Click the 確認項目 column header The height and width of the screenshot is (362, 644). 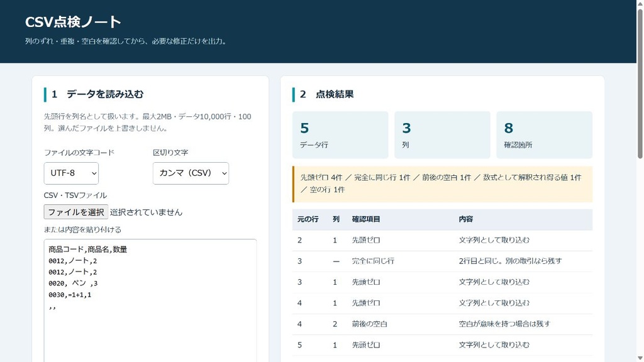pyautogui.click(x=366, y=219)
